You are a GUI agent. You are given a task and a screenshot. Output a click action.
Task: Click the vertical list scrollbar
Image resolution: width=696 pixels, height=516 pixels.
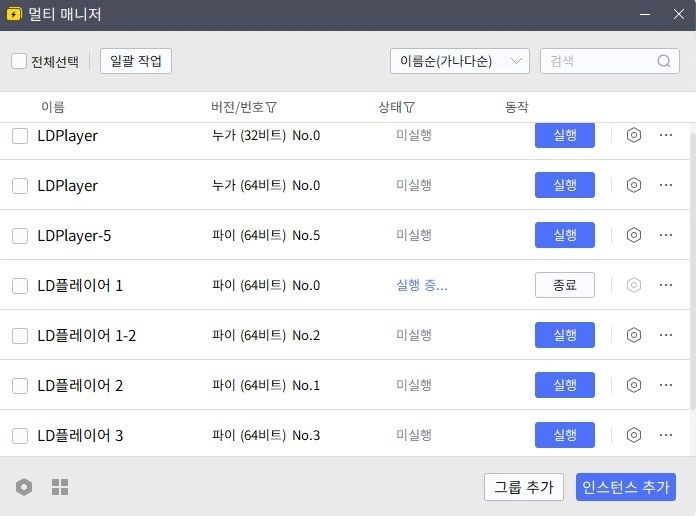[x=692, y=271]
